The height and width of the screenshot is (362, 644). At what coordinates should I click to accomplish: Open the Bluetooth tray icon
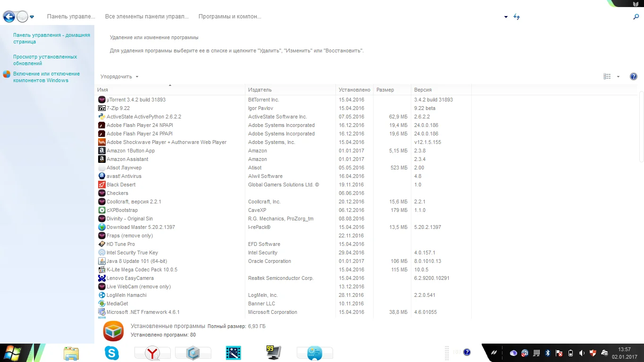(x=548, y=353)
